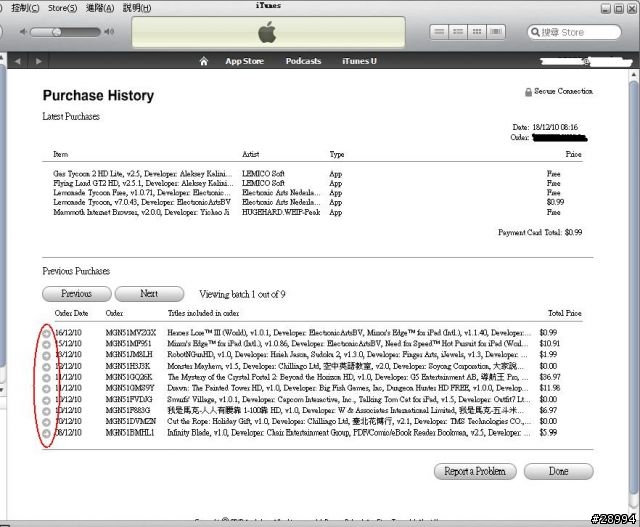Open details arrow for order MGN51BMHL1
The height and width of the screenshot is (527, 640).
47,434
